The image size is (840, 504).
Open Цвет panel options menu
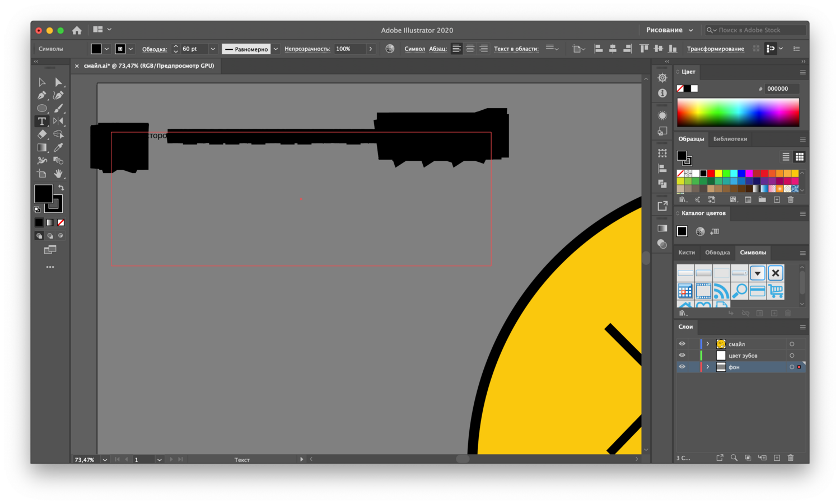[802, 72]
